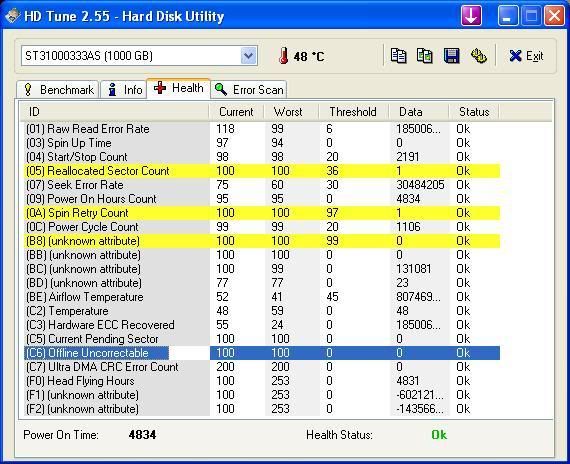Select the (04) Start/Stop Count row
This screenshot has height=464, width=570.
point(262,157)
